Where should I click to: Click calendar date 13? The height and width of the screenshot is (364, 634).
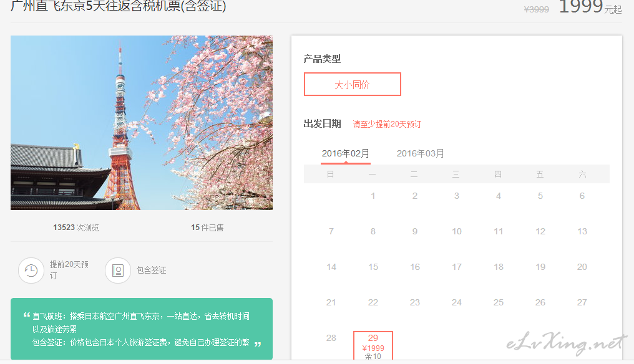pos(582,231)
